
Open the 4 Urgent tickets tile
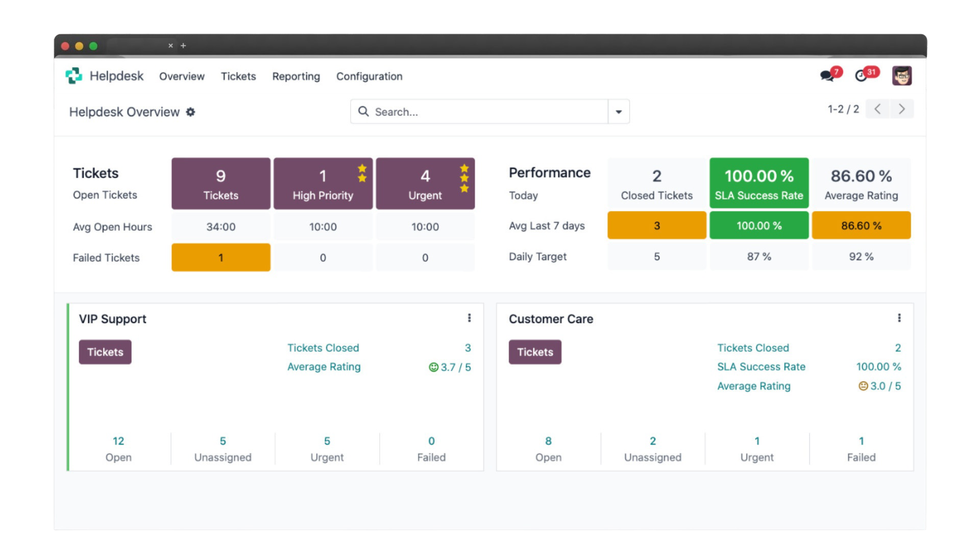click(425, 184)
